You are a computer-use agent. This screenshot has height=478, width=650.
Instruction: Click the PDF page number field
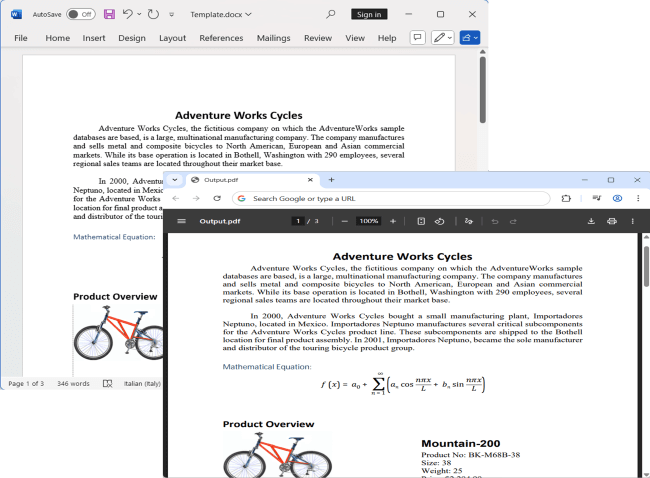[x=298, y=221]
